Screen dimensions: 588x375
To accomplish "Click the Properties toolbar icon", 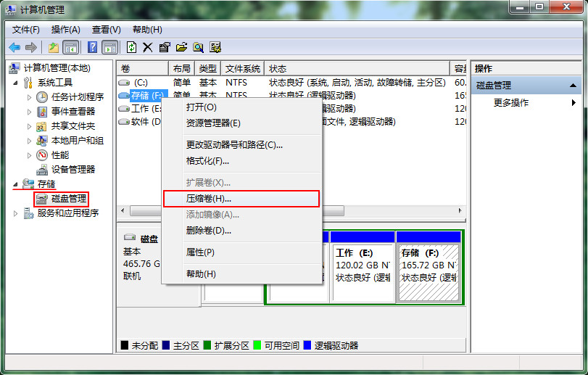I will point(164,47).
